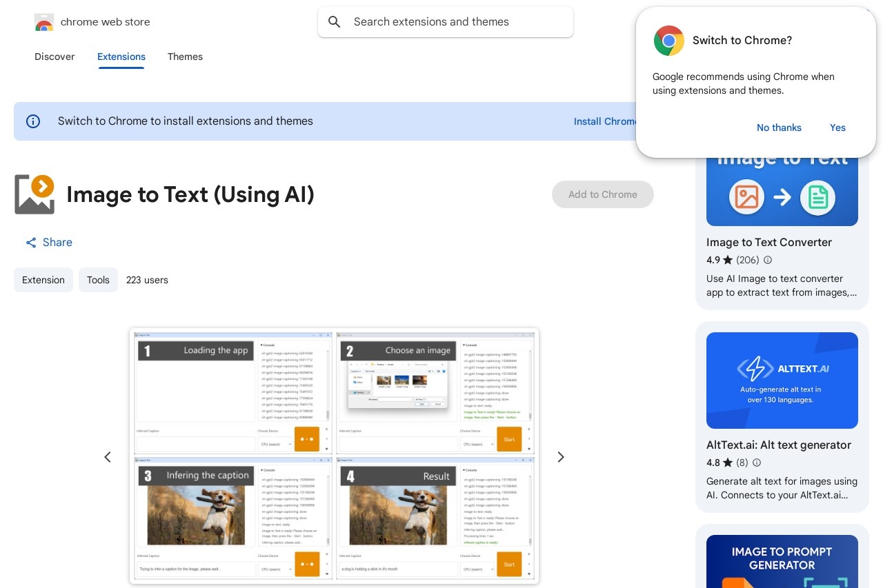Switch to the Themes tab
883x588 pixels.
pos(185,57)
